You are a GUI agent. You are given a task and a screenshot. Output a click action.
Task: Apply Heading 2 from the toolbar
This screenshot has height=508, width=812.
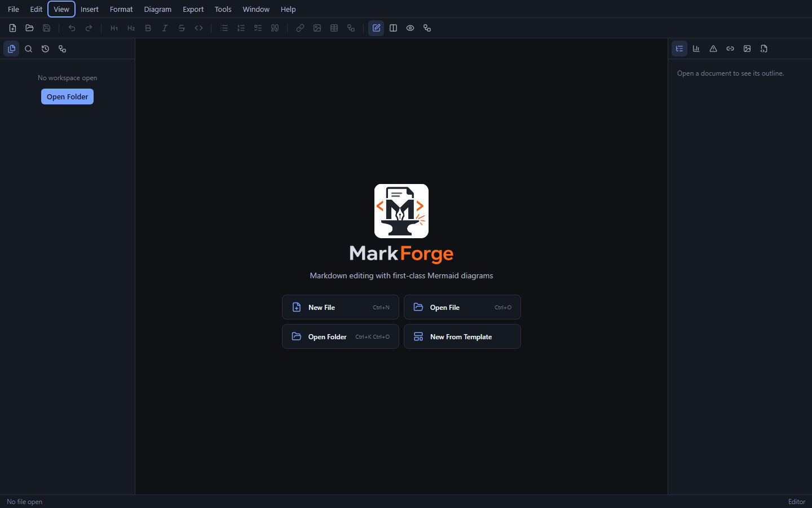(x=131, y=28)
